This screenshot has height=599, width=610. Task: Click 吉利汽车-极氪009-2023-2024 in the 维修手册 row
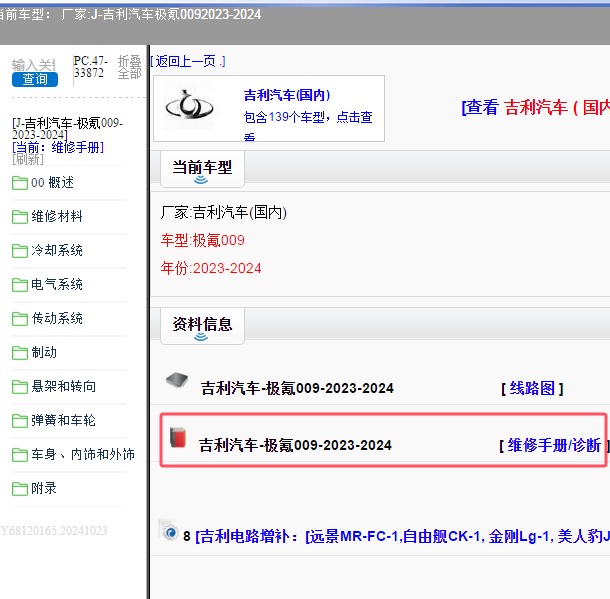295,445
